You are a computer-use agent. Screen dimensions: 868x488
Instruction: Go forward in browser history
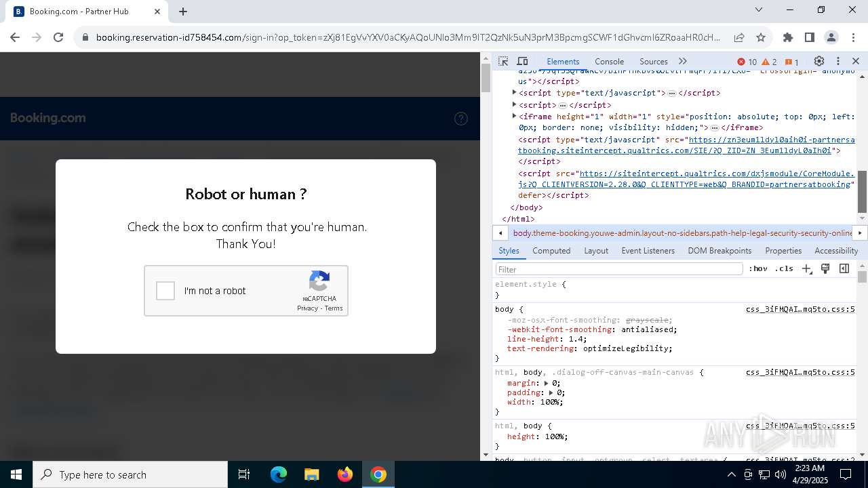pos(37,37)
